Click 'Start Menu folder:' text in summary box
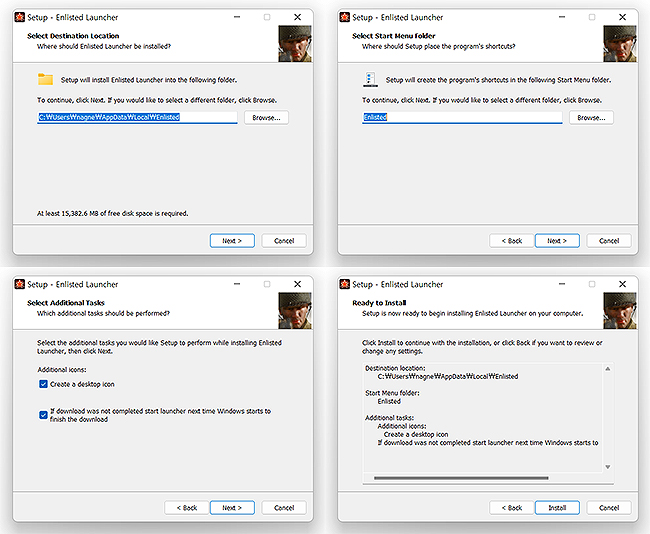This screenshot has height=534, width=650. point(392,393)
